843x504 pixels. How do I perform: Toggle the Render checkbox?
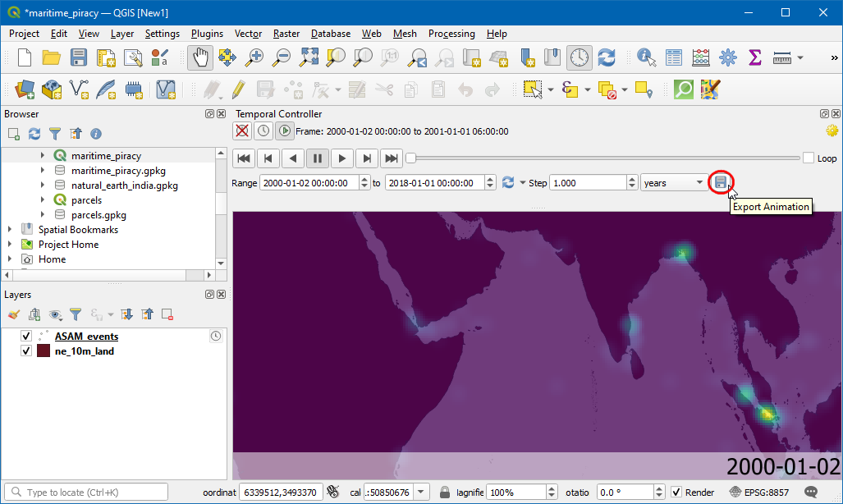point(676,493)
